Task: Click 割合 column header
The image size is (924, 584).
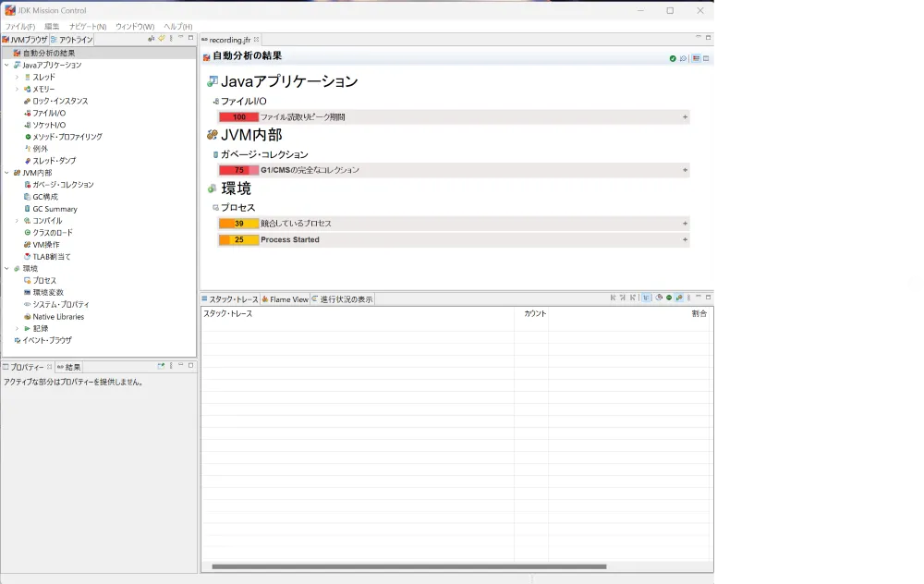Action: pos(629,313)
